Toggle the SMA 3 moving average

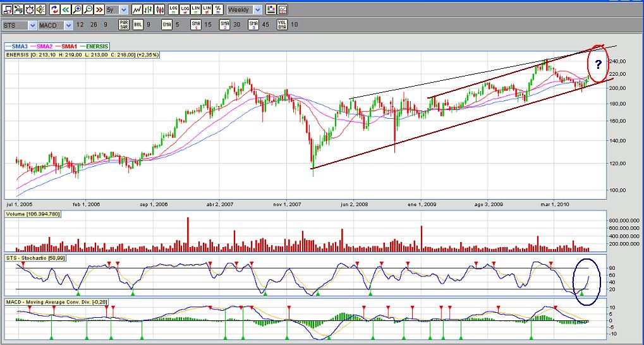pos(253,25)
